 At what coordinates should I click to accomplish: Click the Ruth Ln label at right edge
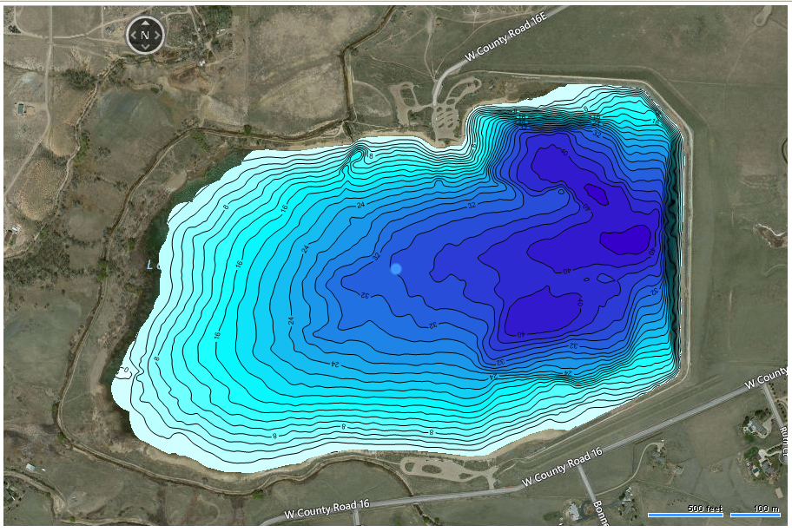(x=783, y=444)
